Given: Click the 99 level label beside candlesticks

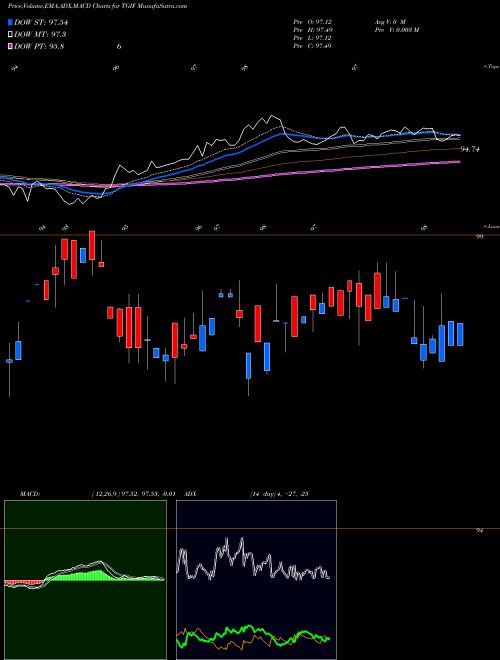Looking at the screenshot, I should pyautogui.click(x=479, y=237).
